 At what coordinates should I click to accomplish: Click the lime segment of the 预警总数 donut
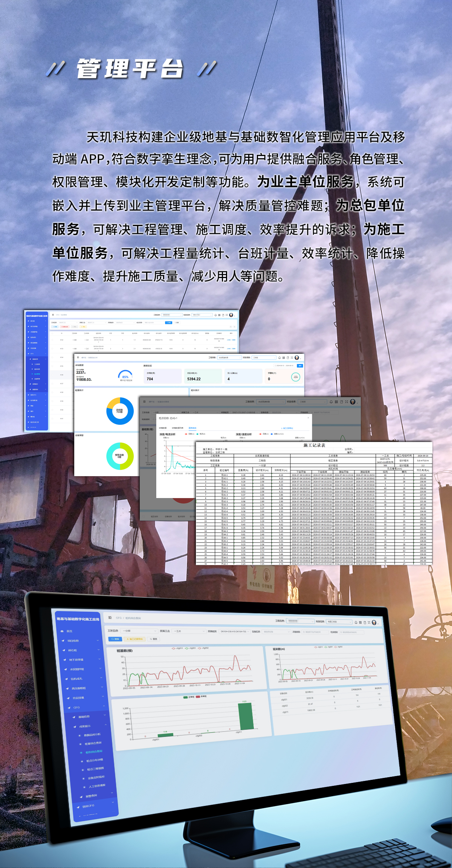[130, 456]
